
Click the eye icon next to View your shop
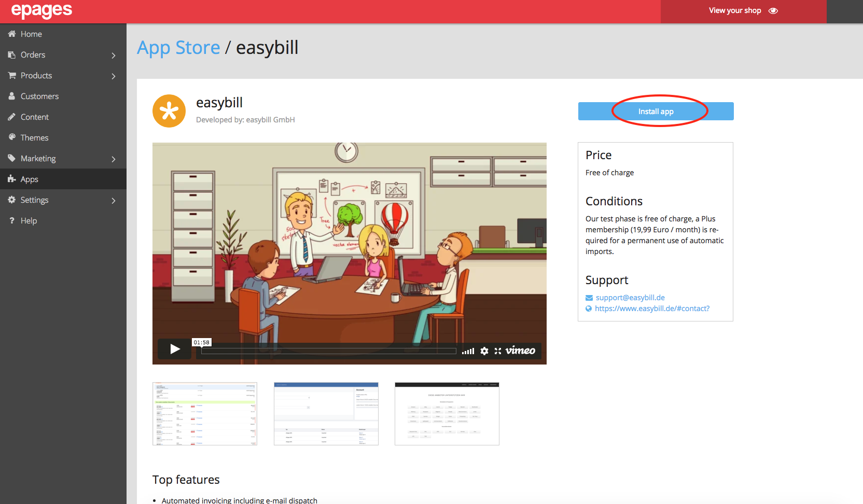point(773,10)
